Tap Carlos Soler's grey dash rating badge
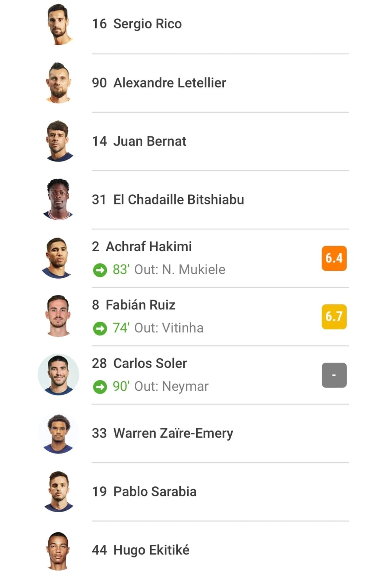Viewport: 390px width, 588px height. (334, 375)
